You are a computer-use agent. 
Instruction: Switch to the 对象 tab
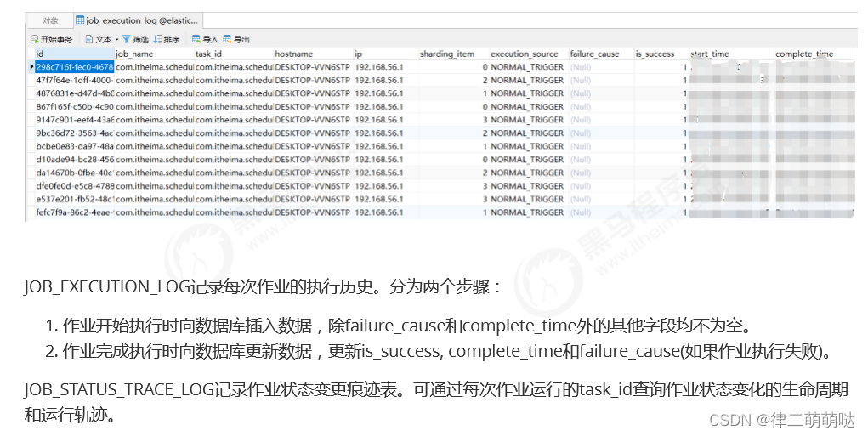pyautogui.click(x=50, y=20)
